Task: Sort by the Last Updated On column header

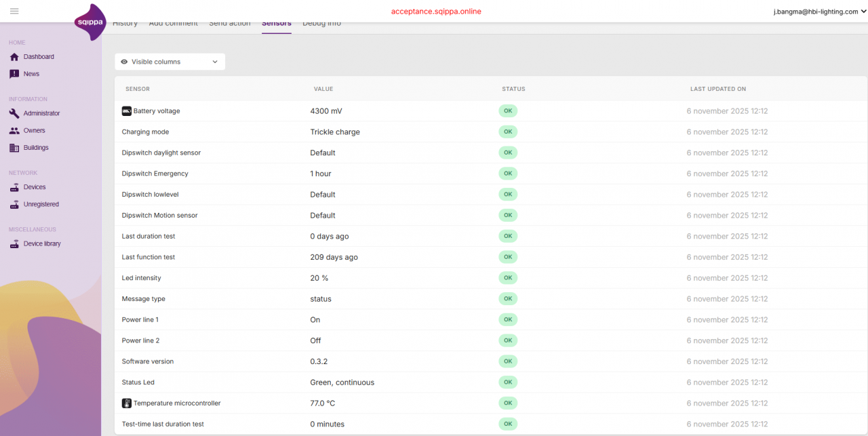Action: [x=717, y=89]
